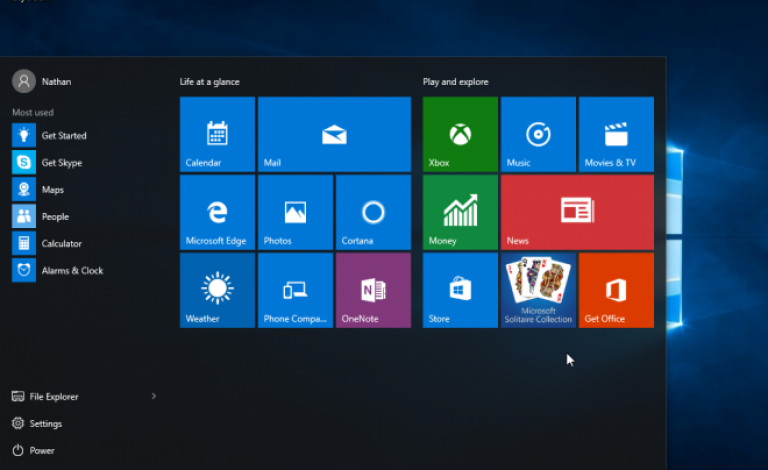Open the Cortana tile
The image size is (768, 470).
(373, 212)
